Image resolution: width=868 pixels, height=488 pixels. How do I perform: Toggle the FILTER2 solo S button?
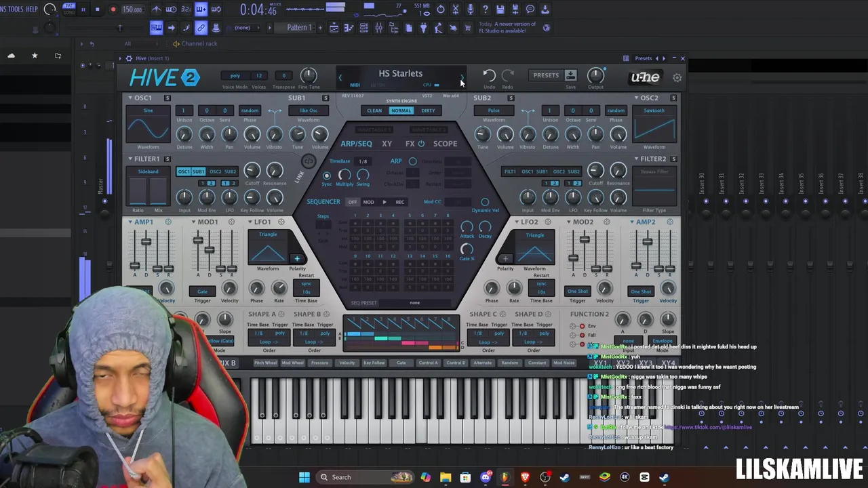673,159
